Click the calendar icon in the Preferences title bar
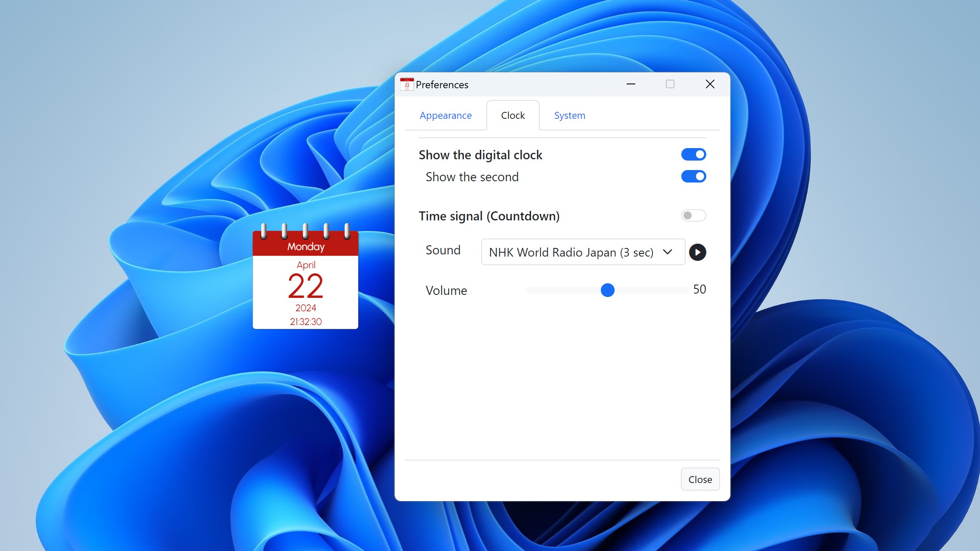980x551 pixels. click(407, 84)
